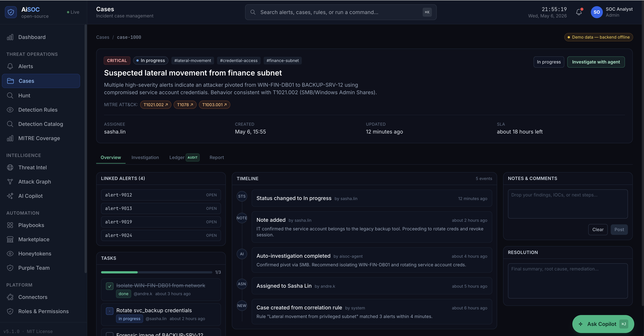Click the tasks progress bar
This screenshot has height=336, width=644.
point(156,272)
